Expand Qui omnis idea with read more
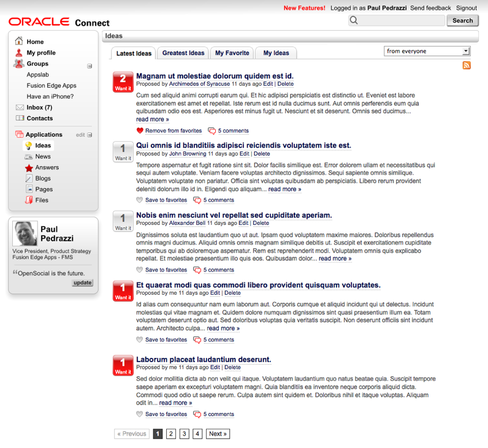 [x=285, y=189]
